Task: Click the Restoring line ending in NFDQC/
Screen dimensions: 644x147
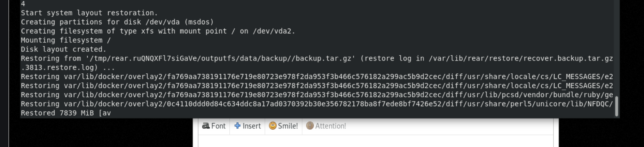Action: pyautogui.click(x=317, y=104)
